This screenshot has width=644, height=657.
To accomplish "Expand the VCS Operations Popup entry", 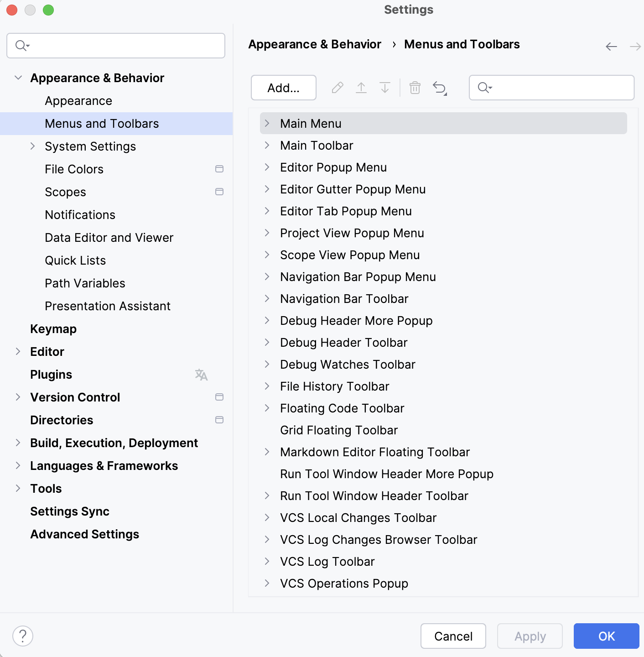I will [267, 584].
